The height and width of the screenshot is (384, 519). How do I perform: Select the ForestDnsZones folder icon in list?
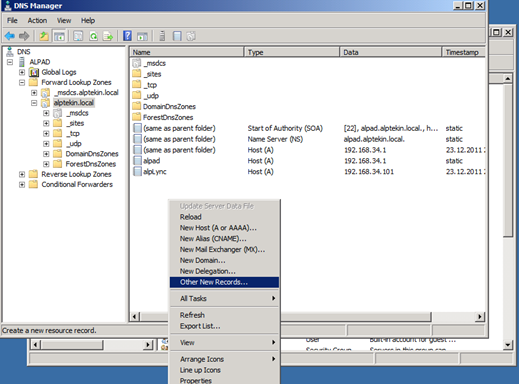click(137, 117)
